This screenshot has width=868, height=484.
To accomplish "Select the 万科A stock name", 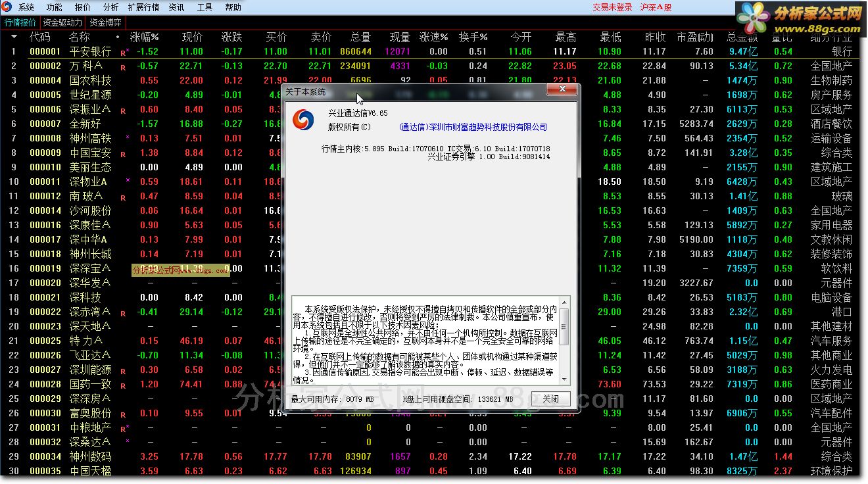I will (x=86, y=66).
